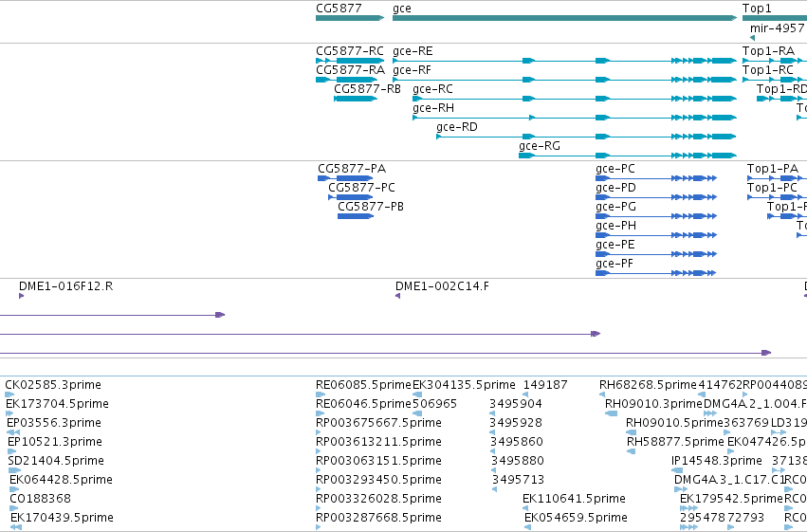Image resolution: width=807 pixels, height=532 pixels.
Task: Open protein CG5877-PB
Action: coord(371,207)
